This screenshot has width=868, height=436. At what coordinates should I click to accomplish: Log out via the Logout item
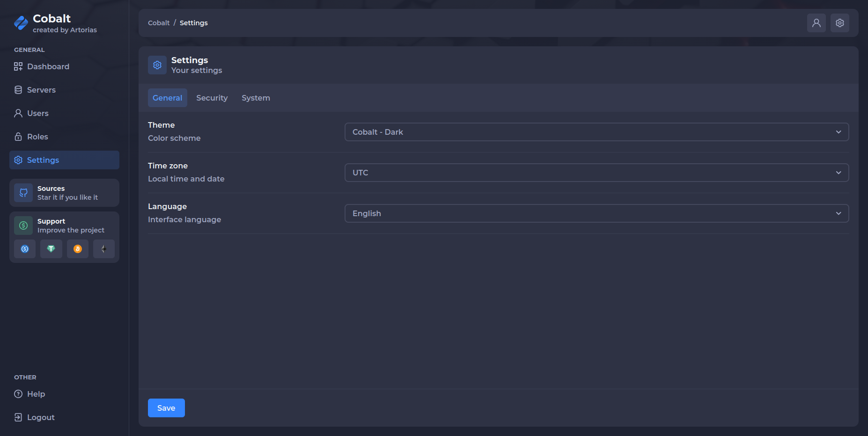(x=64, y=417)
